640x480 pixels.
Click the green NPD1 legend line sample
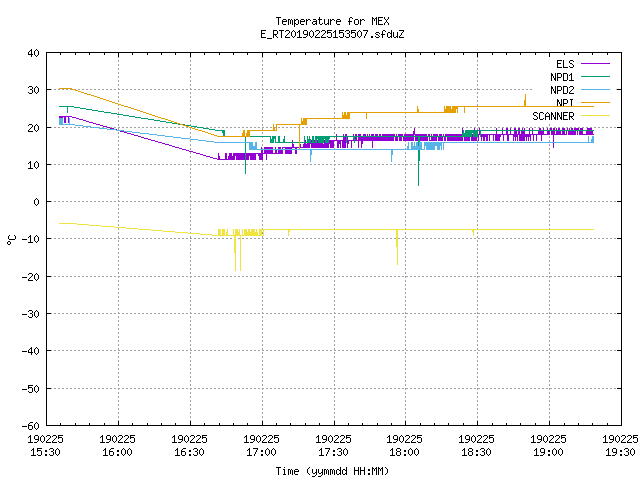coord(595,76)
